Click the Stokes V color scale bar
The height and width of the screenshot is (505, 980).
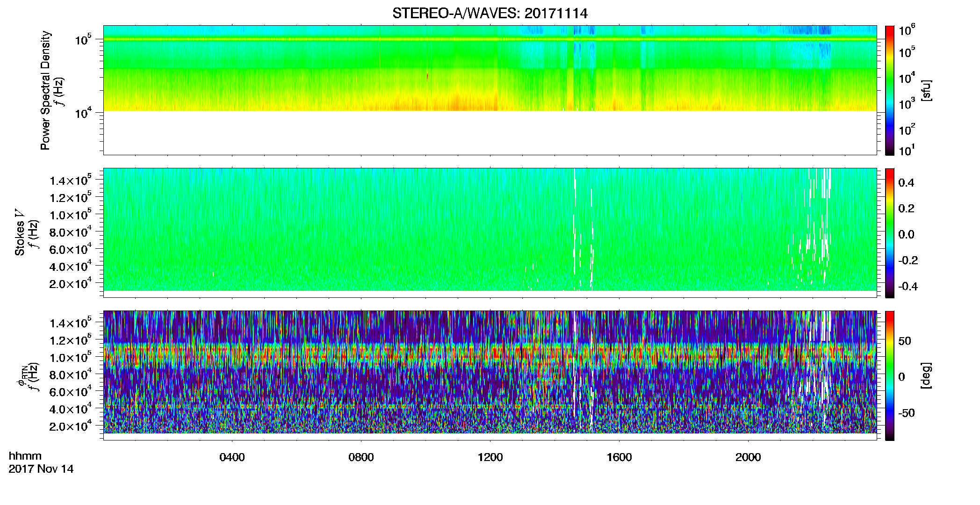[x=889, y=233]
